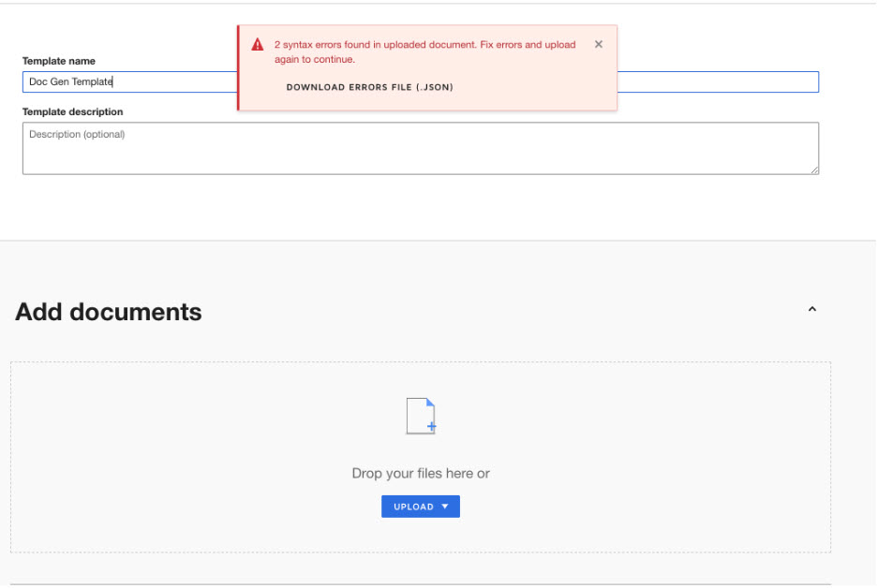Screen dimensions: 878x588
Task: Click the Drop your files here area
Action: pos(420,473)
